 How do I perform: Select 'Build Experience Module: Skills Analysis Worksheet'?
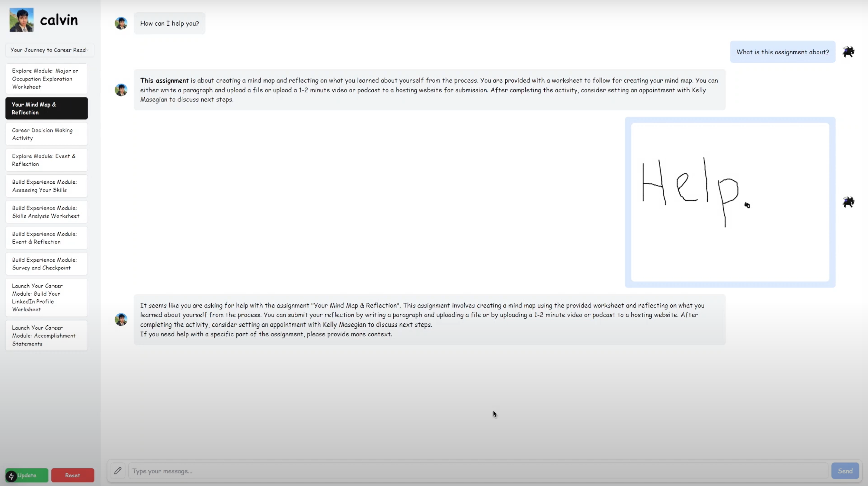point(46,212)
